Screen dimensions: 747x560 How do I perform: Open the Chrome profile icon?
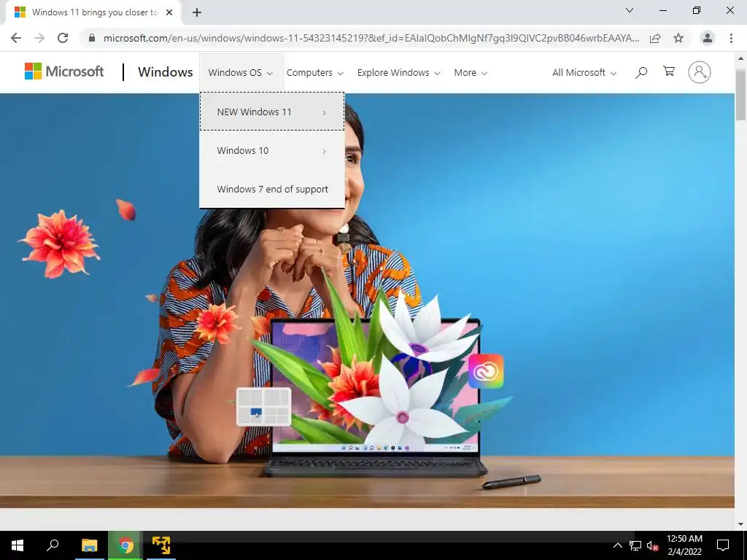pos(708,38)
